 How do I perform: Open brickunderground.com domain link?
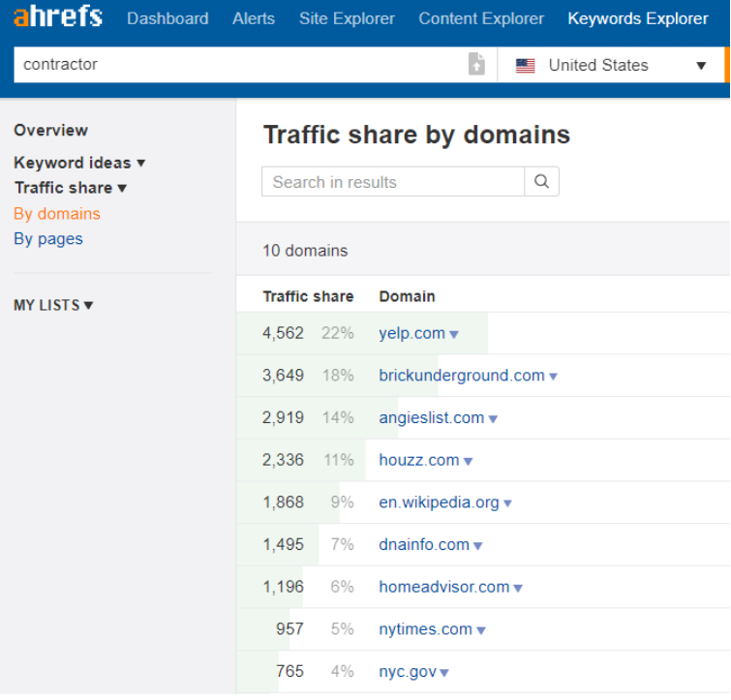coord(462,375)
